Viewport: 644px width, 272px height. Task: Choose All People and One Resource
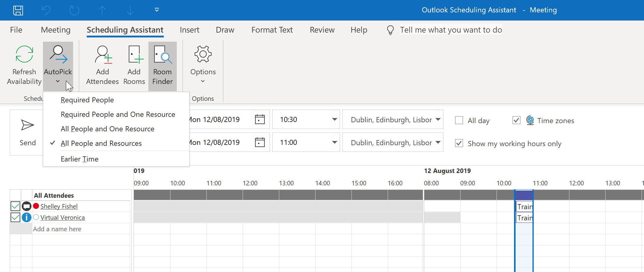click(x=116, y=129)
